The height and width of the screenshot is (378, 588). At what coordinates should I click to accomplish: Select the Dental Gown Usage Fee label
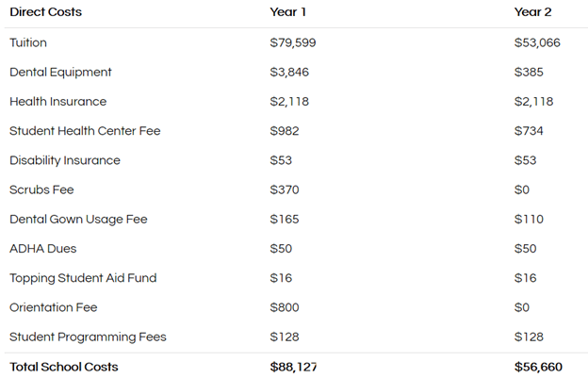click(78, 219)
